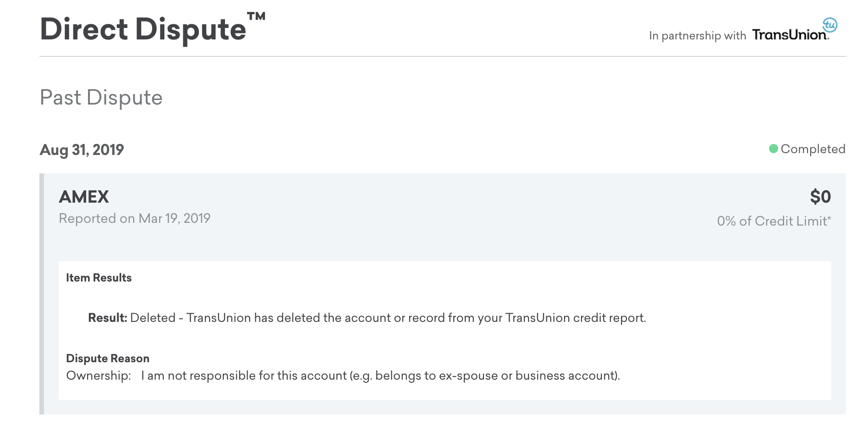
Task: Click the Past Dispute heading
Action: tap(101, 98)
